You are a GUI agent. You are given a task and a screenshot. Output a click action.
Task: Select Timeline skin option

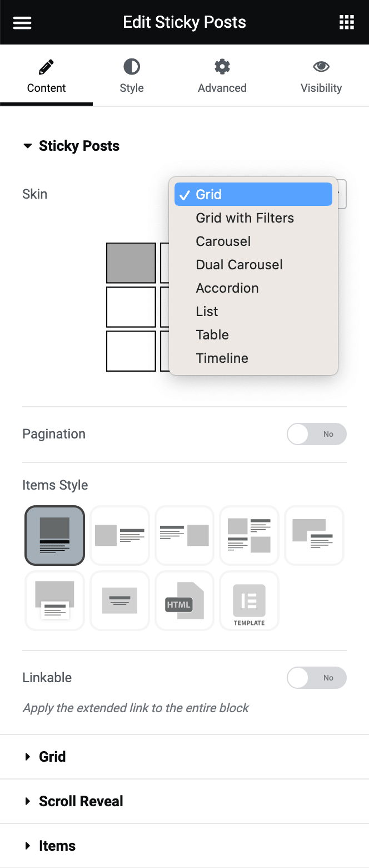point(222,358)
